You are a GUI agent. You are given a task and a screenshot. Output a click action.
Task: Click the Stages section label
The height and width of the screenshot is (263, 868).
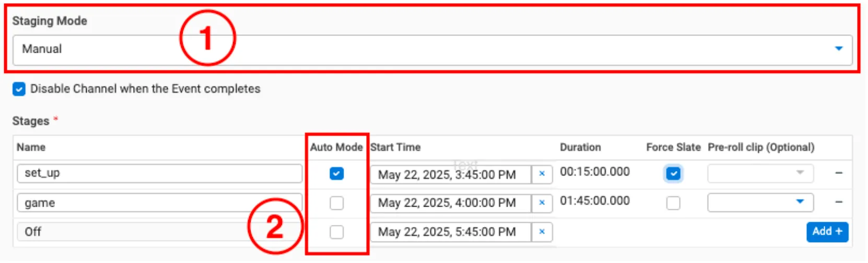point(31,122)
